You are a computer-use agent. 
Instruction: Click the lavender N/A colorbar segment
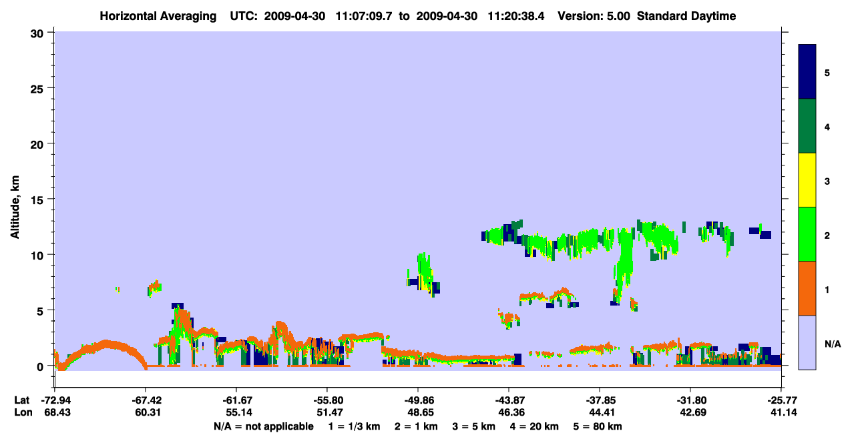(807, 342)
